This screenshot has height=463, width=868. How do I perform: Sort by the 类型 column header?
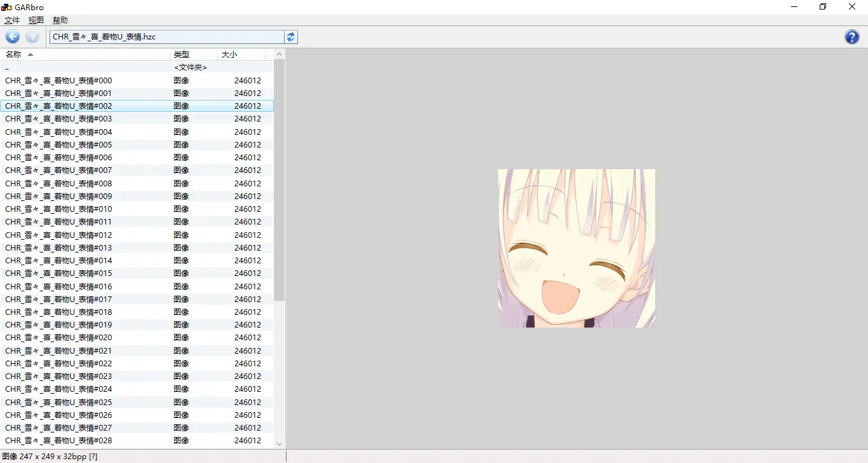click(194, 55)
